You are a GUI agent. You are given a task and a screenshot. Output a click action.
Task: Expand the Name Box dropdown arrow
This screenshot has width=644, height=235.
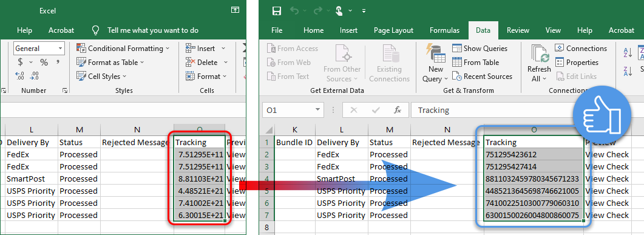tap(317, 110)
